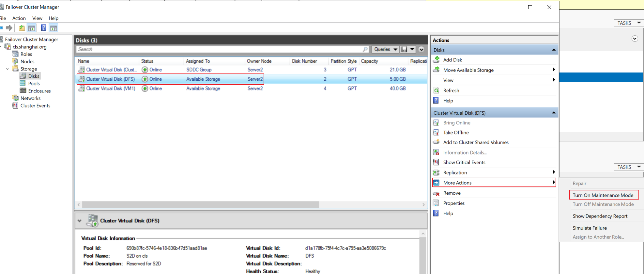This screenshot has width=644, height=274.
Task: Select Turn On Maintenance Mode
Action: (604, 195)
